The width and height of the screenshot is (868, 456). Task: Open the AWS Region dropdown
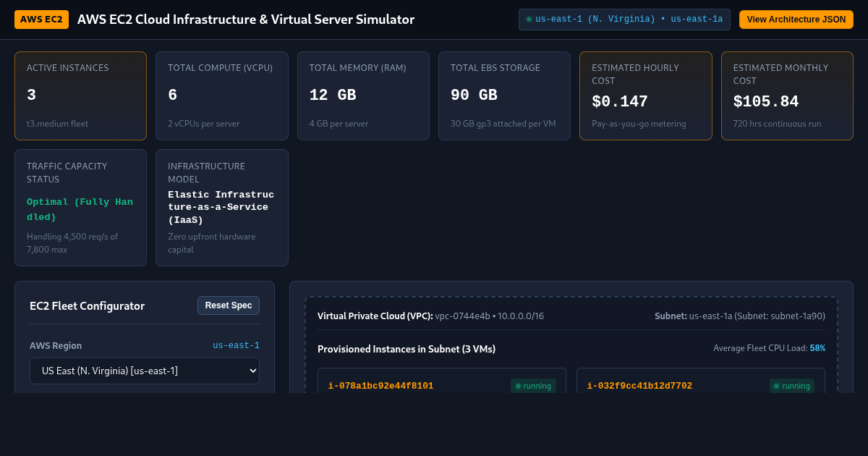tap(145, 371)
